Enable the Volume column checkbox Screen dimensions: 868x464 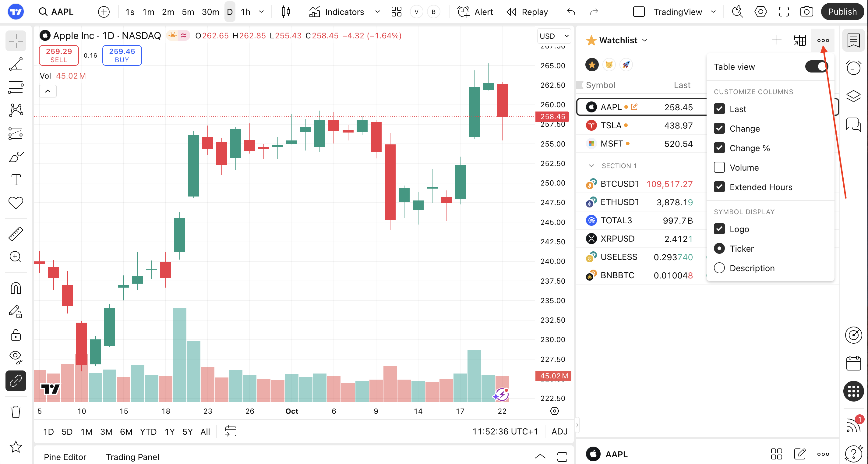pos(719,168)
